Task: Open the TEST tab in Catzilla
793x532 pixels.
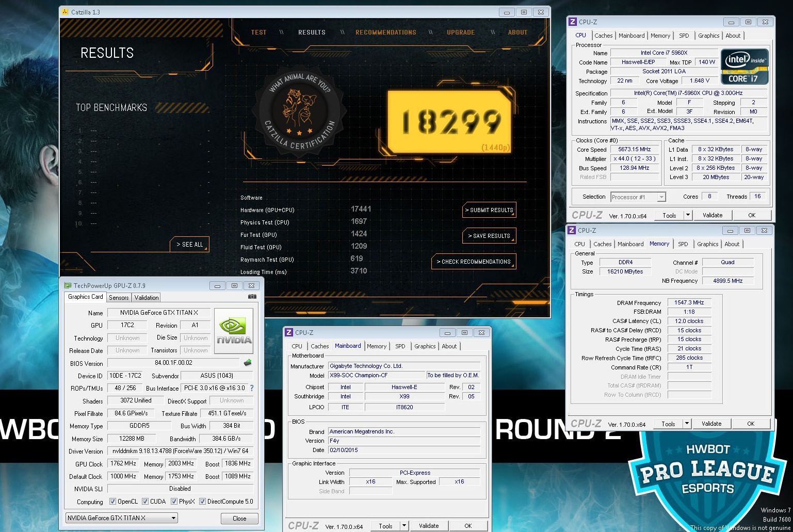Action: click(x=258, y=32)
